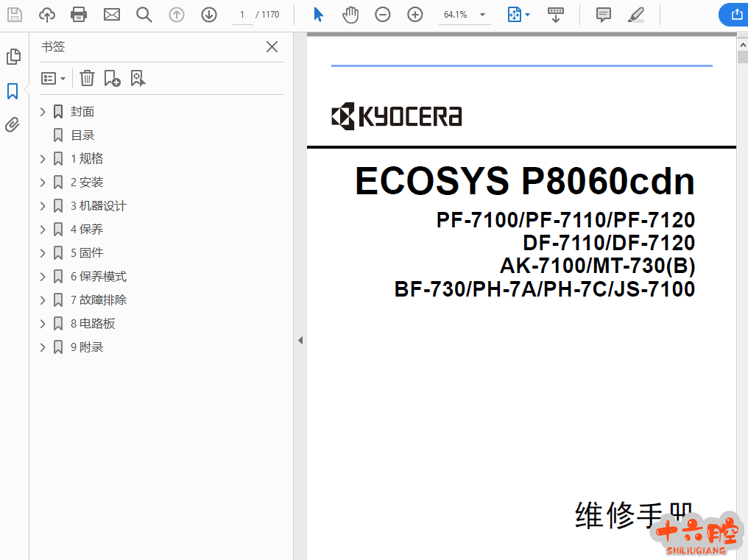Toggle the page thumbnails panel
748x560 pixels.
pos(13,57)
